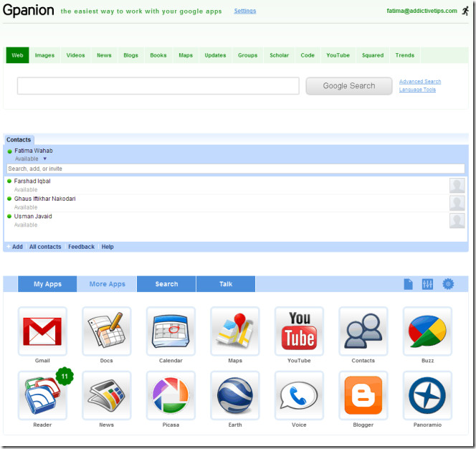
Task: Switch to the Trends search tab
Action: pos(404,55)
